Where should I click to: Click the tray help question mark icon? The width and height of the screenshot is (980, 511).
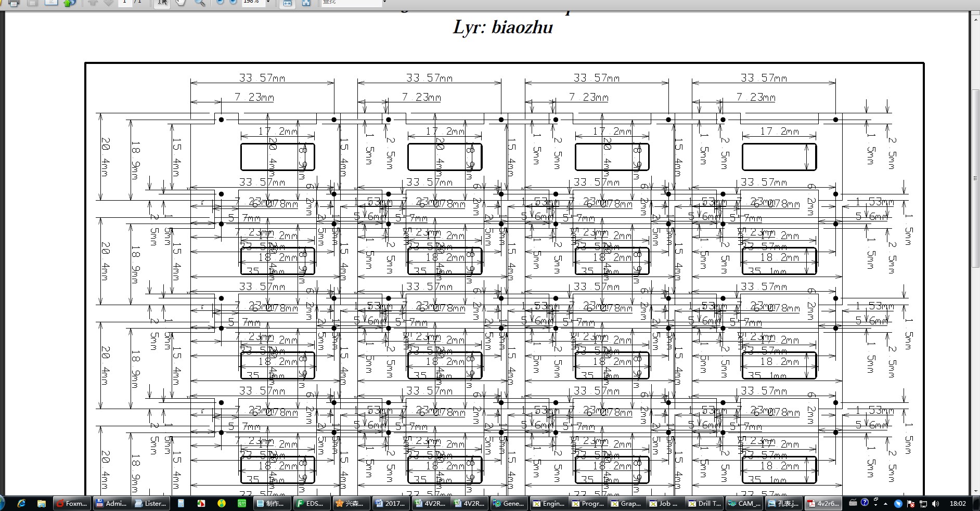click(865, 503)
